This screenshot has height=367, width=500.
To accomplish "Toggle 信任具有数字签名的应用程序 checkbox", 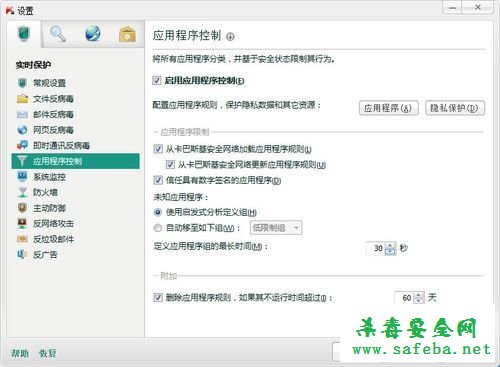I will [x=158, y=180].
